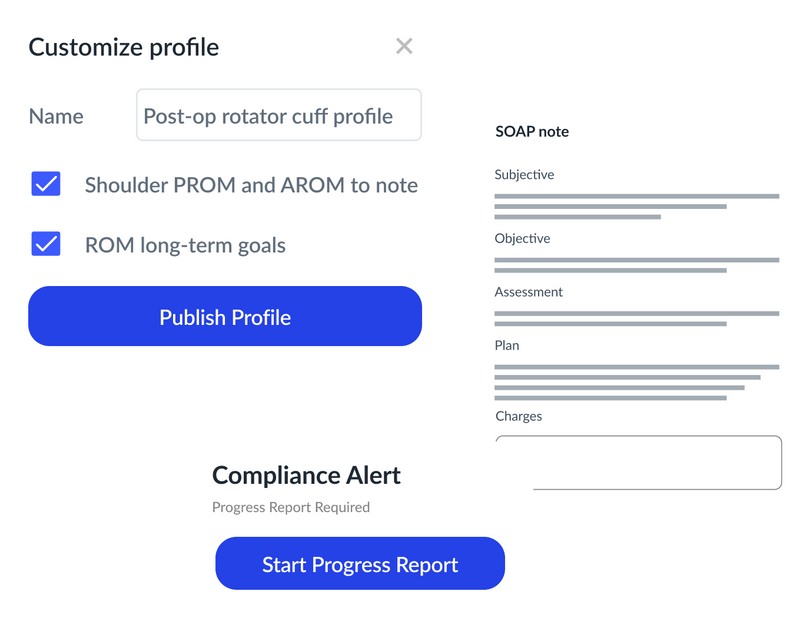
Task: Start Progress Report from compliance alert
Action: coord(362,563)
